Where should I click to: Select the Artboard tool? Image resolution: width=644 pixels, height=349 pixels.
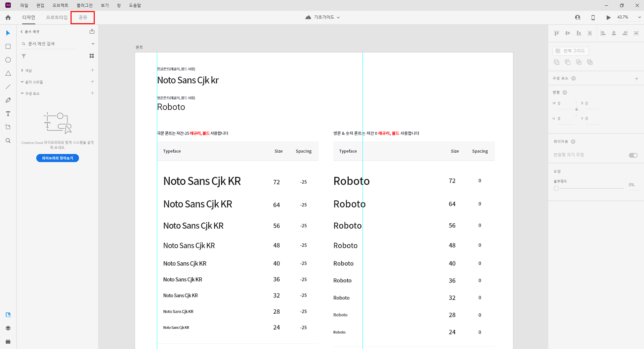[8, 127]
